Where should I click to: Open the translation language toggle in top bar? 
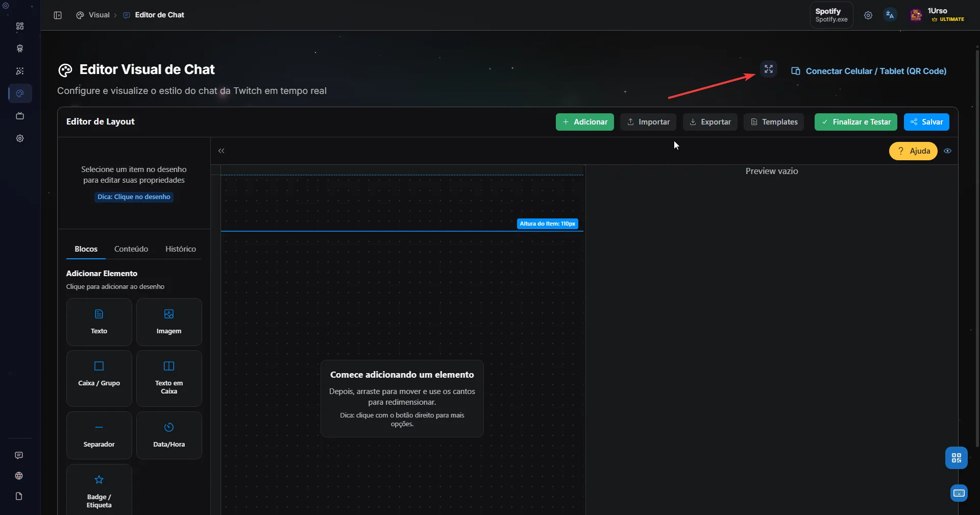pyautogui.click(x=890, y=15)
